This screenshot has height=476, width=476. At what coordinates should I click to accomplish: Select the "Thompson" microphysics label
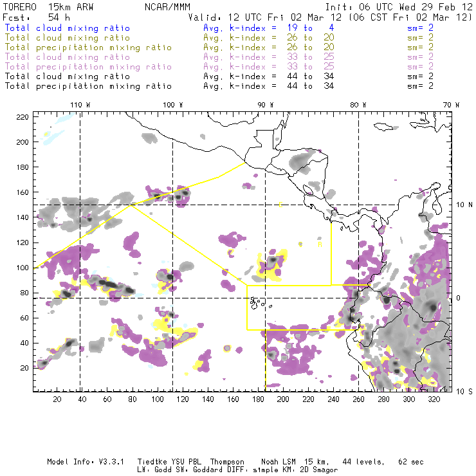point(227,462)
